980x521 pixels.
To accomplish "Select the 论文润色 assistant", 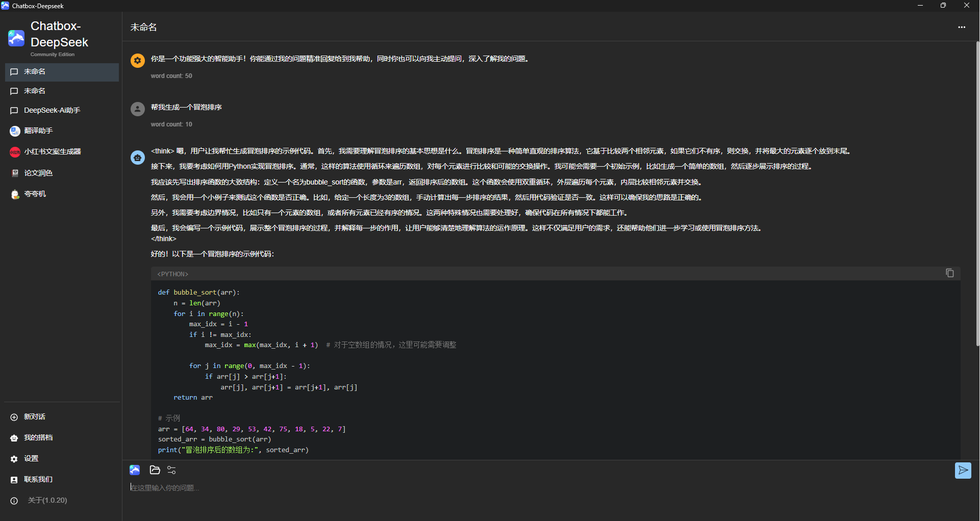I will click(x=62, y=173).
